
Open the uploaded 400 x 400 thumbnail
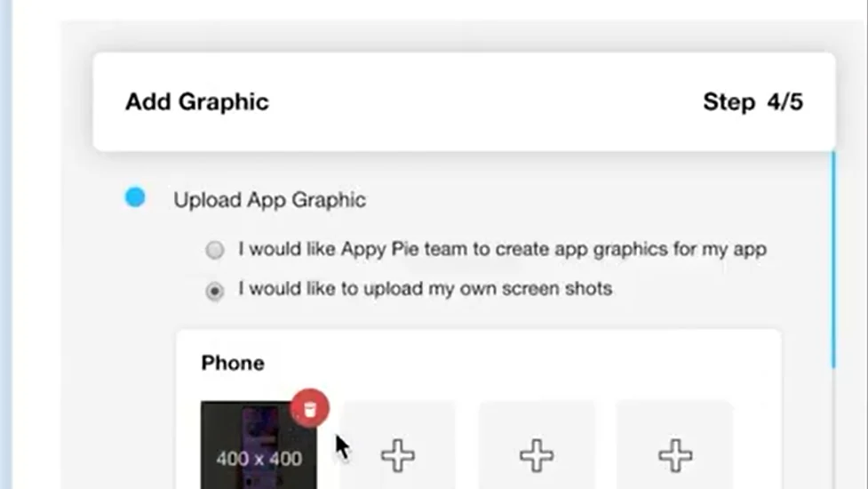pos(259,445)
